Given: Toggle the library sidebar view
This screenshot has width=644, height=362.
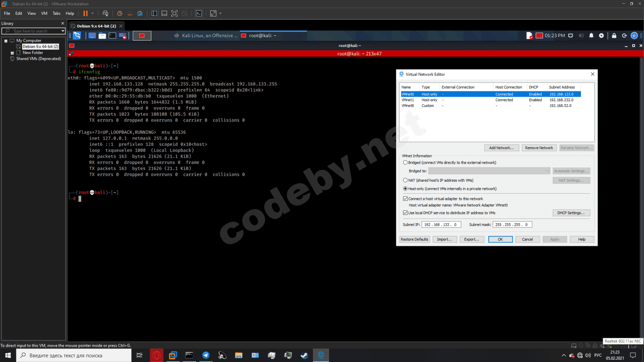Looking at the screenshot, I should (x=154, y=13).
